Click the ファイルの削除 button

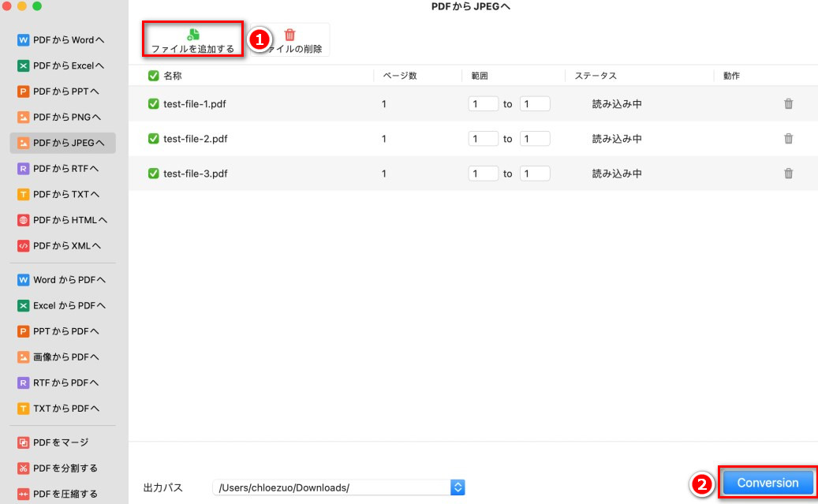[291, 39]
